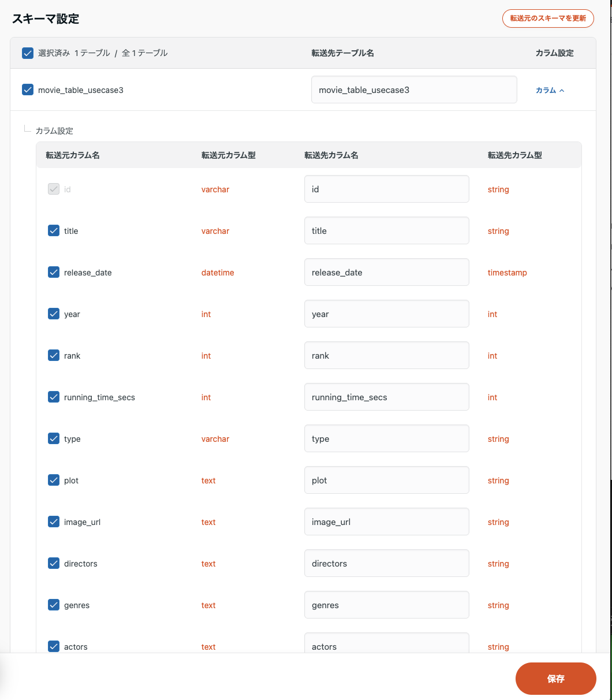Viewport: 612px width, 700px height.
Task: Collapse the カラム column settings expander
Action: (550, 90)
